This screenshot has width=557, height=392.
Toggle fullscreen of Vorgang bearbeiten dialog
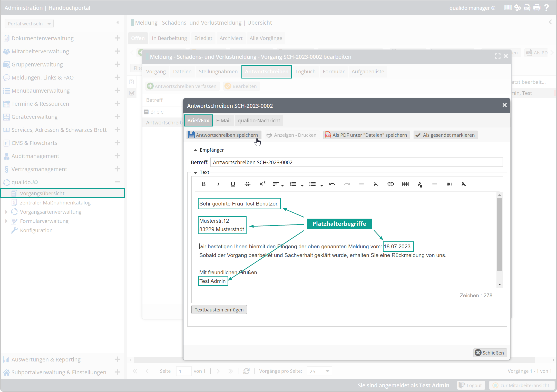[498, 56]
